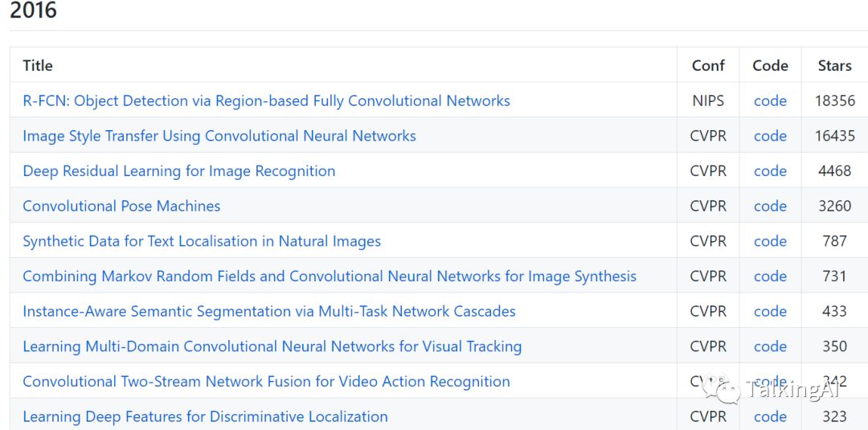The width and height of the screenshot is (868, 430).
Task: Click Deep Residual Learning for Image Recognition
Action: point(179,171)
